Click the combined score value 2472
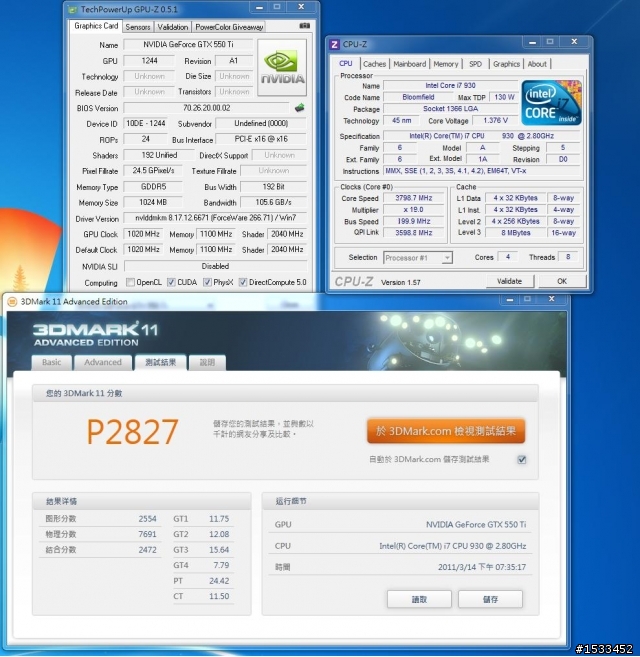This screenshot has width=640, height=657. (x=148, y=550)
